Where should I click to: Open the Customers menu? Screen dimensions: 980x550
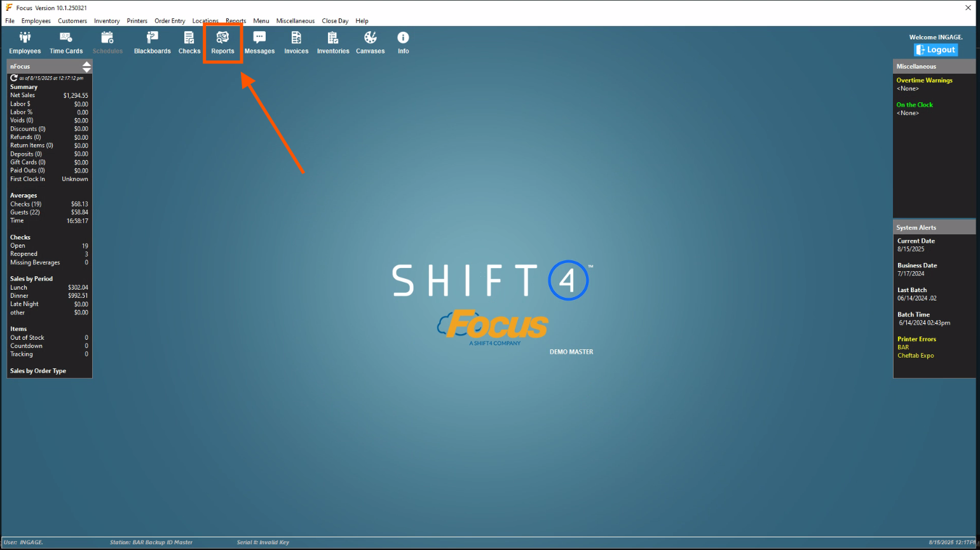(72, 21)
